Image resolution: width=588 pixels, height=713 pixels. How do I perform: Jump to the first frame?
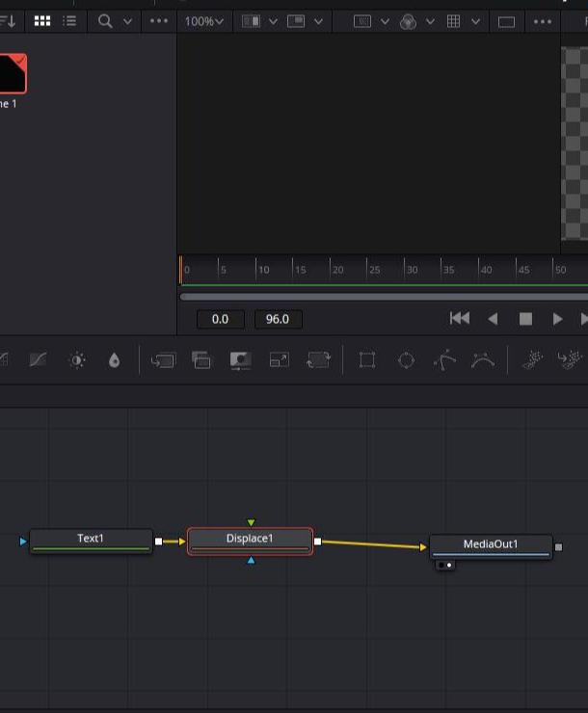[459, 318]
